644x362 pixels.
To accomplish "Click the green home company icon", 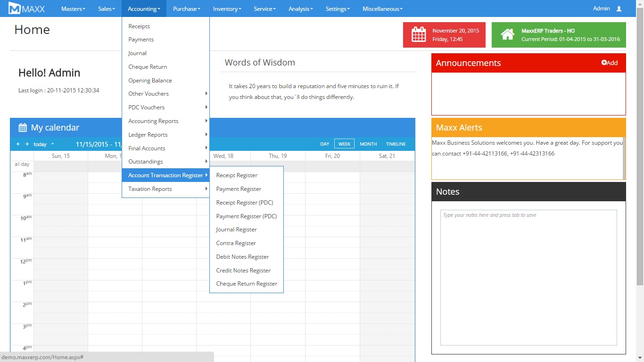I will pyautogui.click(x=507, y=35).
